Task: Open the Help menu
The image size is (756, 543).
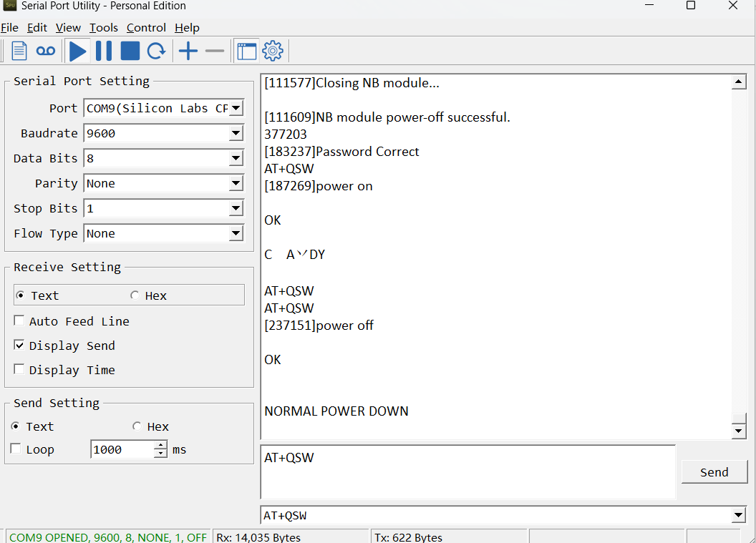Action: (x=187, y=27)
